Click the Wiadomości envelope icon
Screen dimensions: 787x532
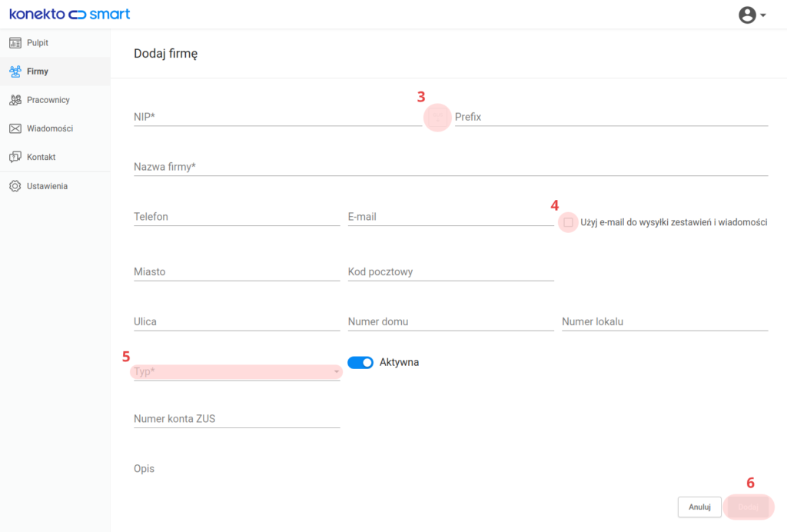coord(15,128)
